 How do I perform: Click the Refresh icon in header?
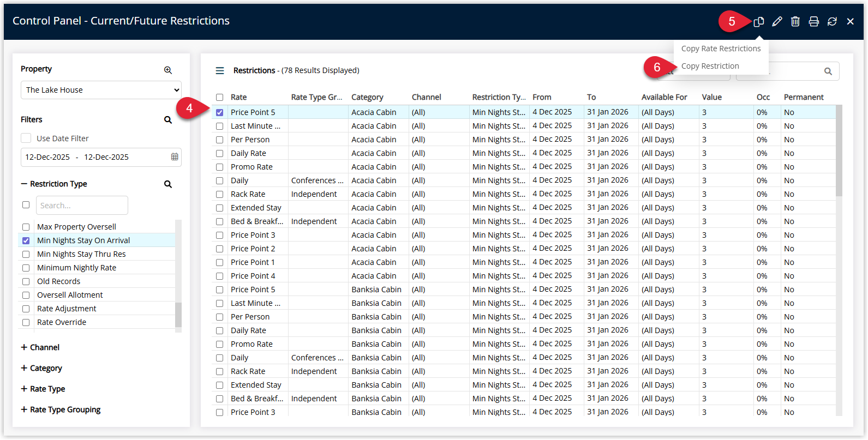tap(832, 21)
